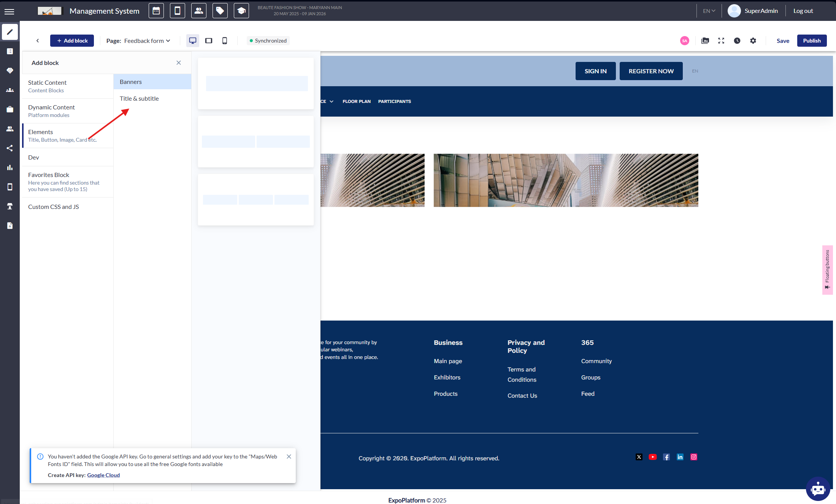Viewport: 836px width, 504px height.
Task: Dismiss the Google API key notification
Action: coord(289,457)
